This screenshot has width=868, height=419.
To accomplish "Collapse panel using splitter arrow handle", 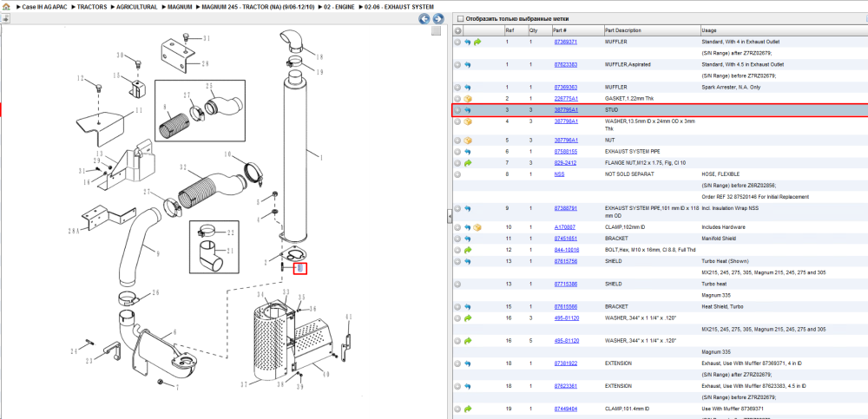I will pos(450,217).
